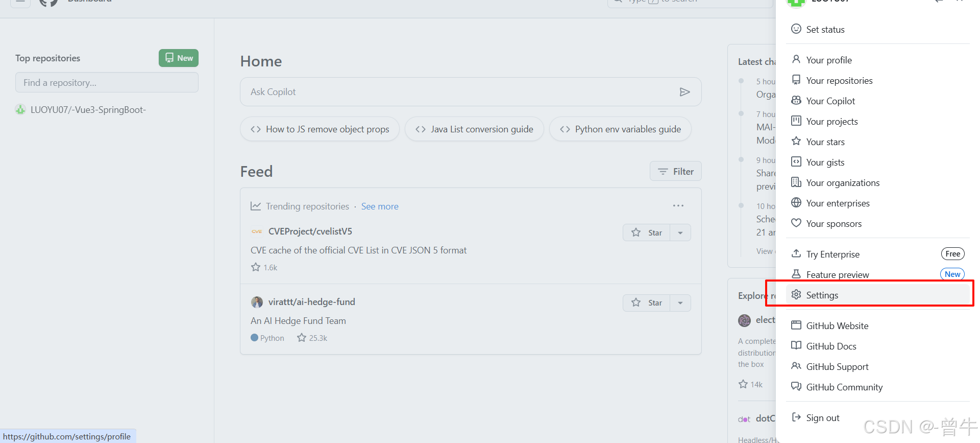980x443 pixels.
Task: Open GitHub Docs menu item
Action: coord(877,346)
